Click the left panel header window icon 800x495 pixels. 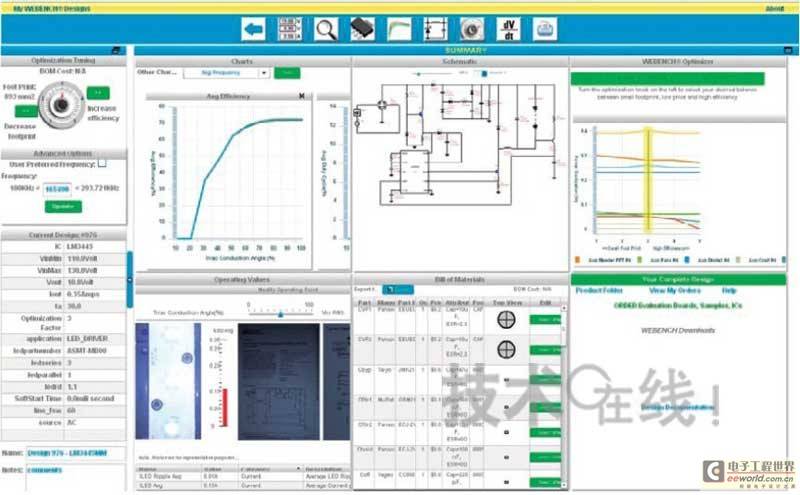tap(116, 50)
